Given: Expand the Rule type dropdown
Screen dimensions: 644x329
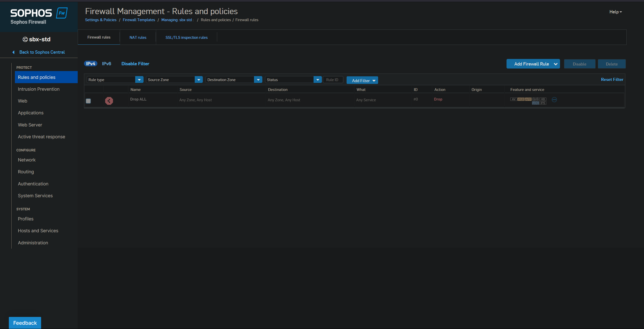Looking at the screenshot, I should coord(139,80).
